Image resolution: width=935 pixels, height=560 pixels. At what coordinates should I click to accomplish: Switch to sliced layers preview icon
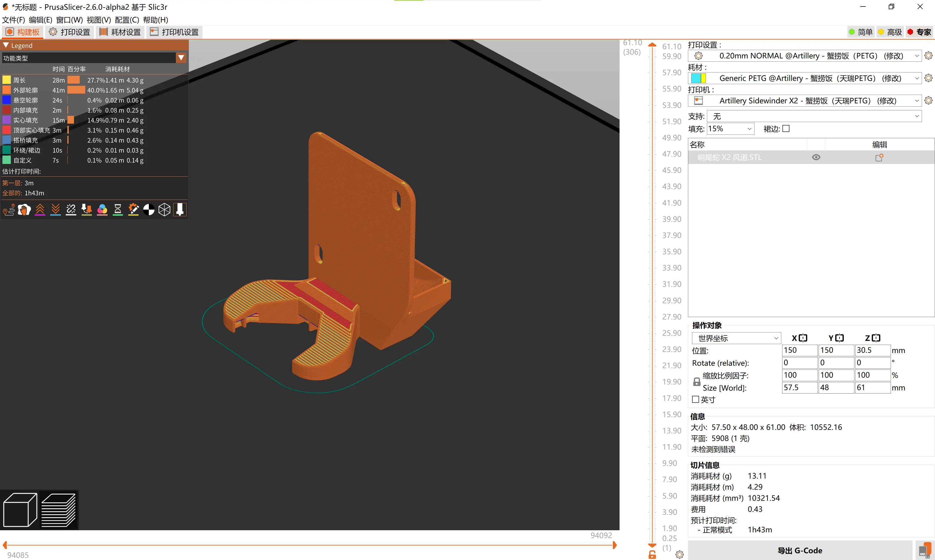point(58,510)
